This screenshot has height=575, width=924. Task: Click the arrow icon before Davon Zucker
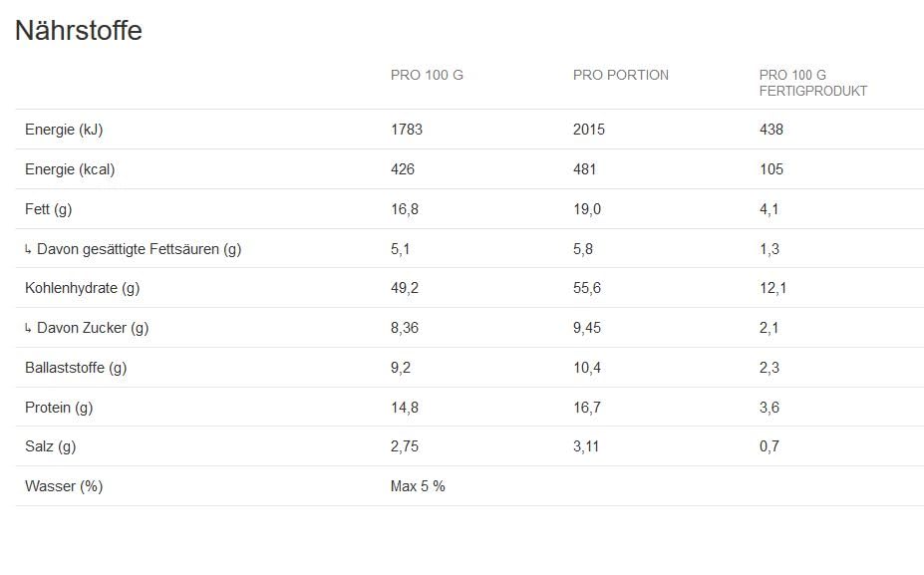pyautogui.click(x=28, y=328)
